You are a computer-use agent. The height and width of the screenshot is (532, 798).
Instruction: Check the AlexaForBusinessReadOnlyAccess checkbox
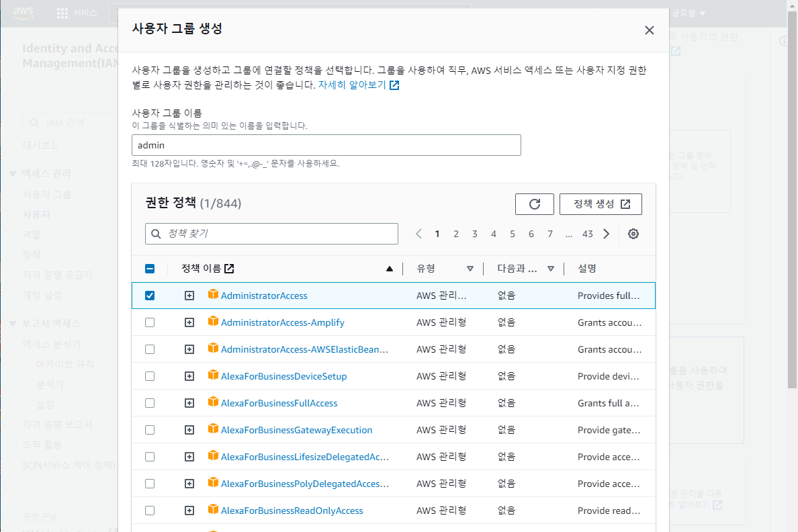coord(150,511)
